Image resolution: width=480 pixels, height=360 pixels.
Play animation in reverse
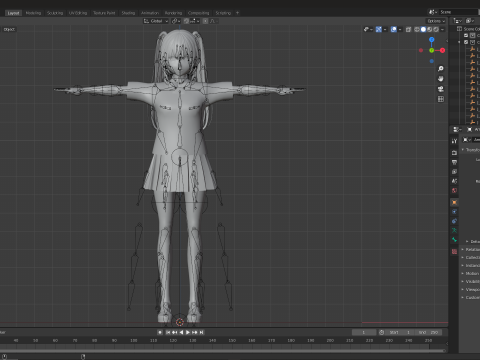click(181, 332)
